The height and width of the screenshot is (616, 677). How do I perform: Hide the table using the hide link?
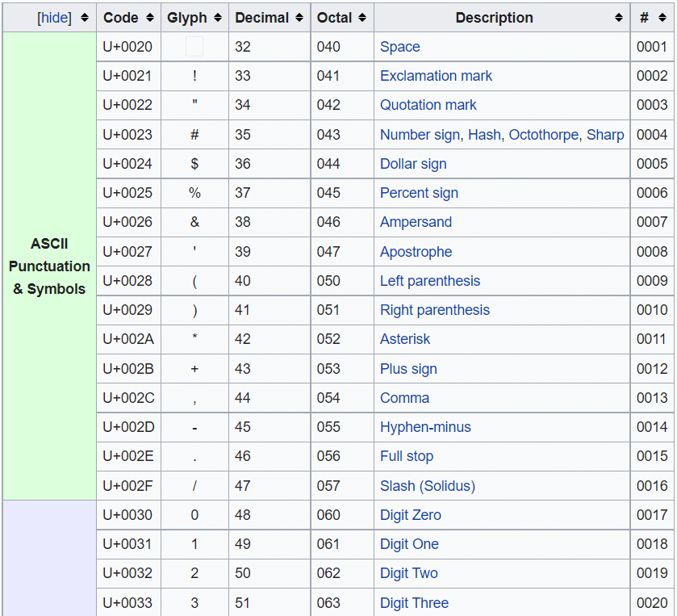coord(55,18)
